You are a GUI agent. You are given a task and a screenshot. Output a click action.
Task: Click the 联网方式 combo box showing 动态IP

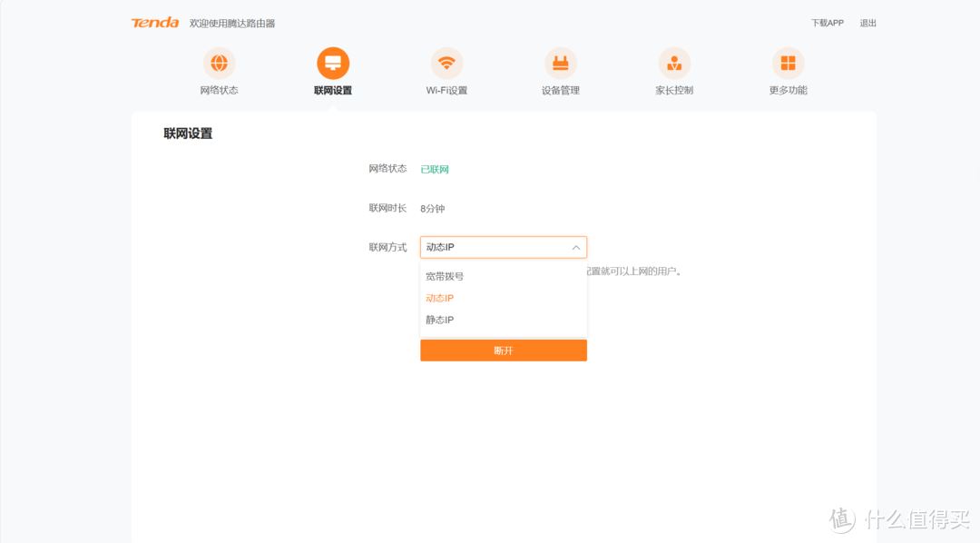(495, 247)
